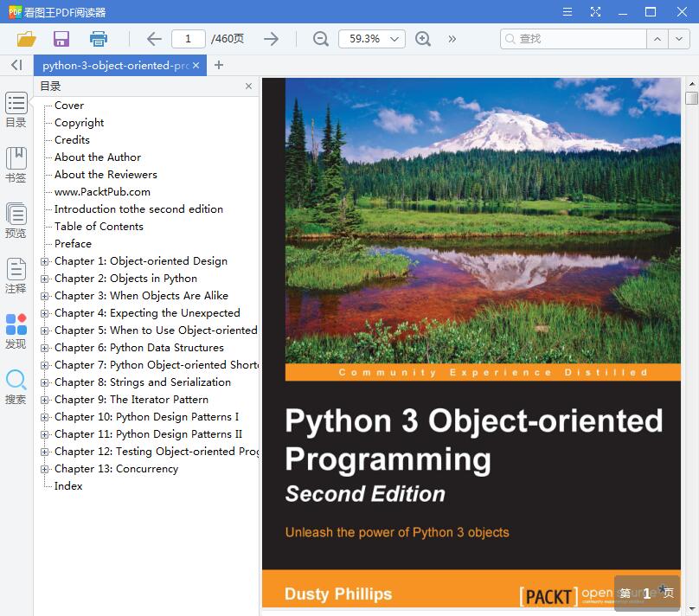Open Chapter 5: When to Use Object-oriented
699x616 pixels.
point(156,330)
